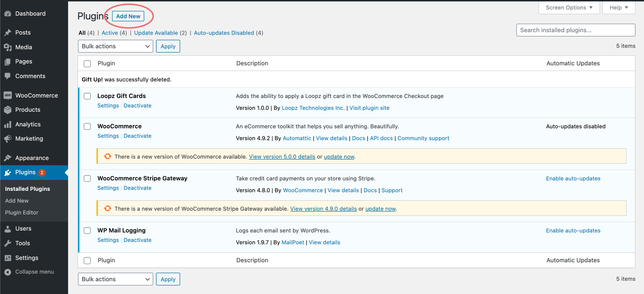Deactivate the WP Mail Logging plugin
The image size is (644, 294).
click(138, 240)
